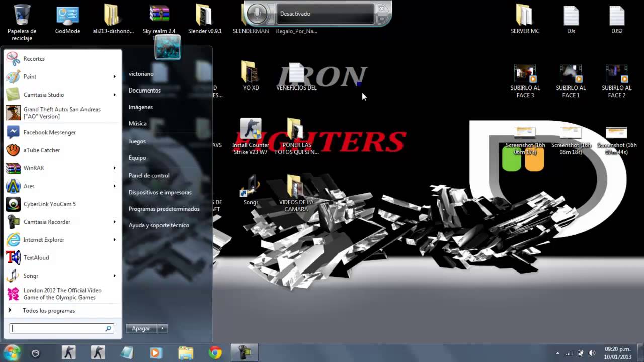Select Screenshot (16h 08m 18s) thumbnail
Image resolution: width=644 pixels, height=362 pixels.
(x=571, y=141)
